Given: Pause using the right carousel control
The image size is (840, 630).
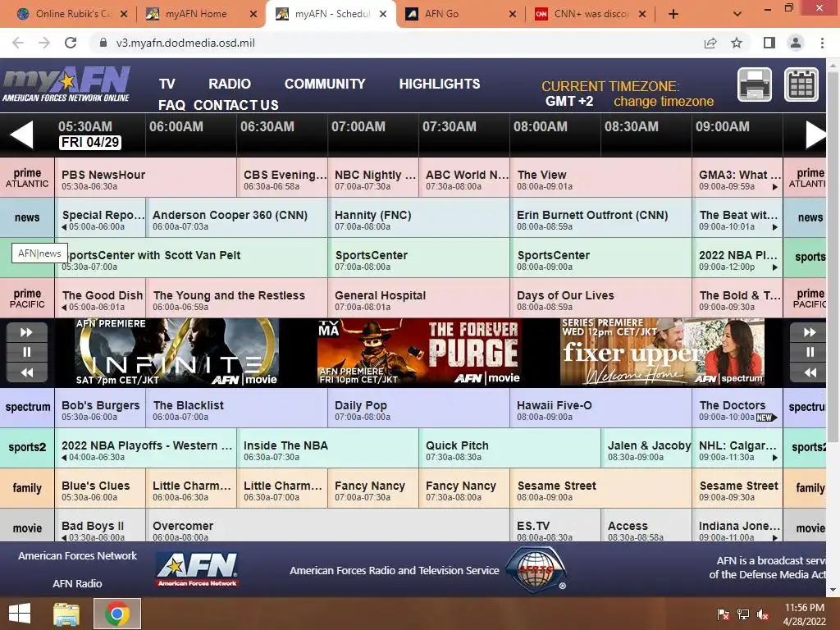Looking at the screenshot, I should click(810, 352).
